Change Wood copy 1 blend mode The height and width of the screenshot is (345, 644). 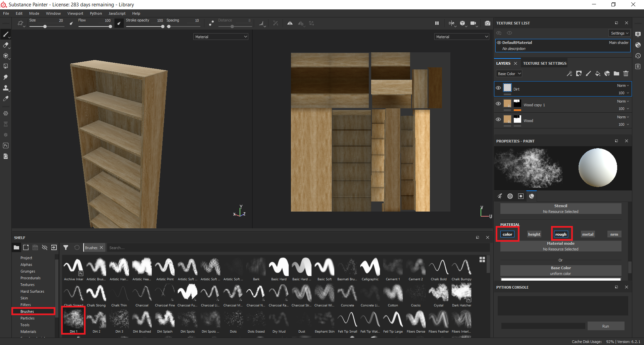(x=623, y=101)
